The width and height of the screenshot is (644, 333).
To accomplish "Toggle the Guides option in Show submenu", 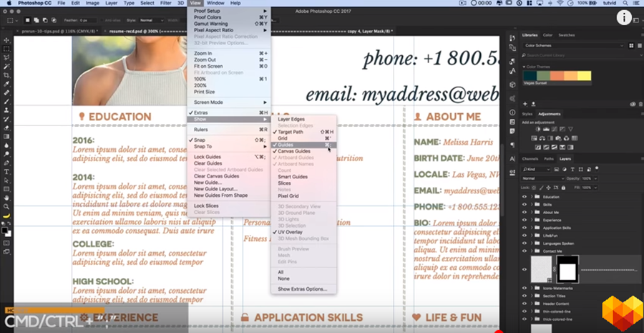I will click(x=286, y=145).
